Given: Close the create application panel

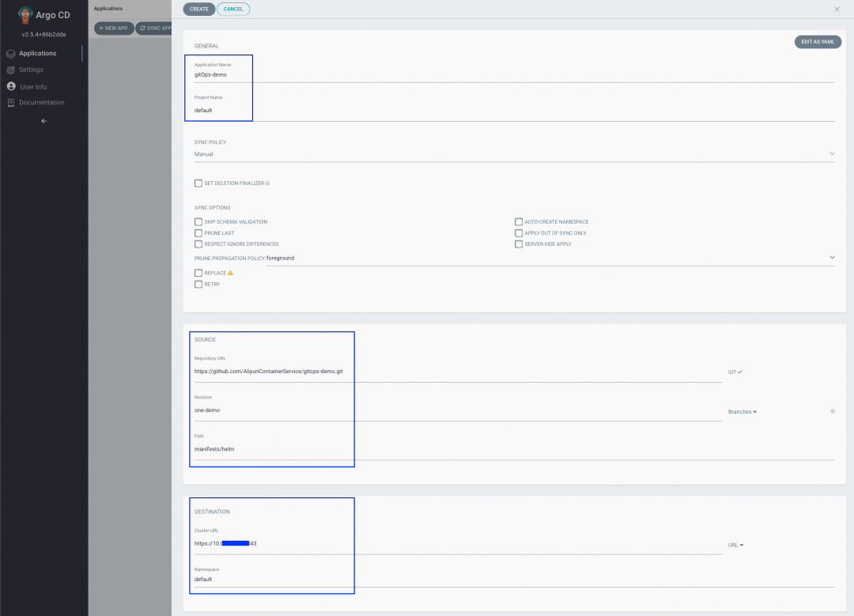Looking at the screenshot, I should [x=837, y=9].
